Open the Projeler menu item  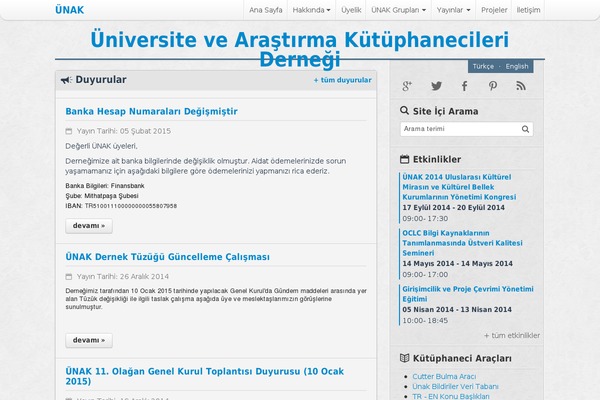(494, 10)
